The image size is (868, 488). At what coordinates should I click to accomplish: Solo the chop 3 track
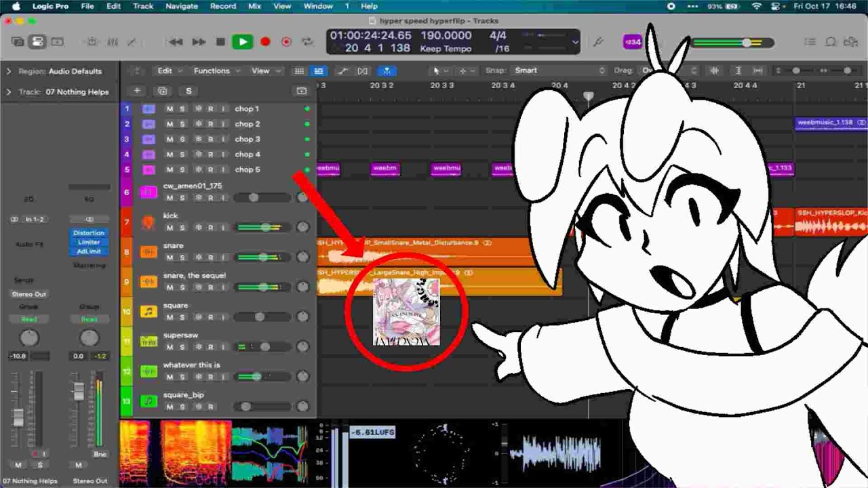point(182,140)
